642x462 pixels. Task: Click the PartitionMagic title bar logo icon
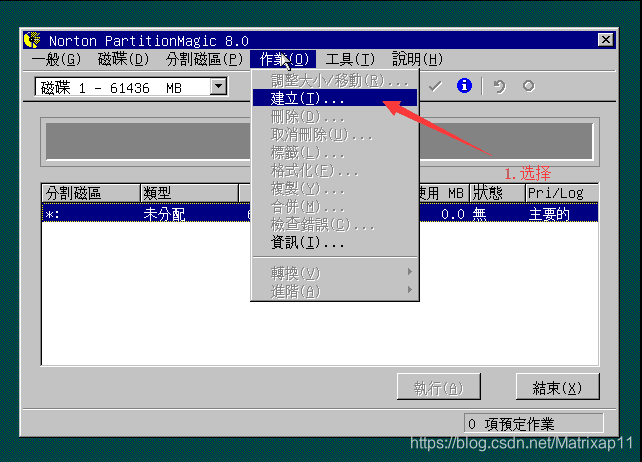[32, 40]
